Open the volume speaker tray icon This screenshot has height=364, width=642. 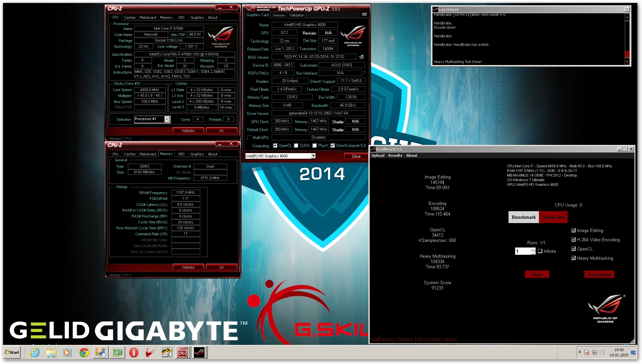click(602, 352)
